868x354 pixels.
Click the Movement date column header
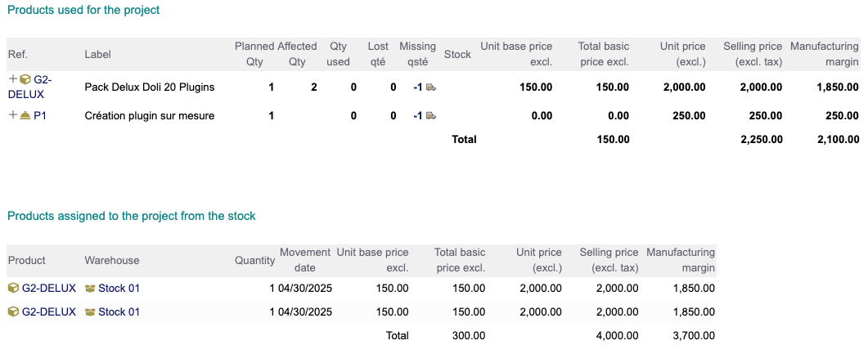click(304, 260)
